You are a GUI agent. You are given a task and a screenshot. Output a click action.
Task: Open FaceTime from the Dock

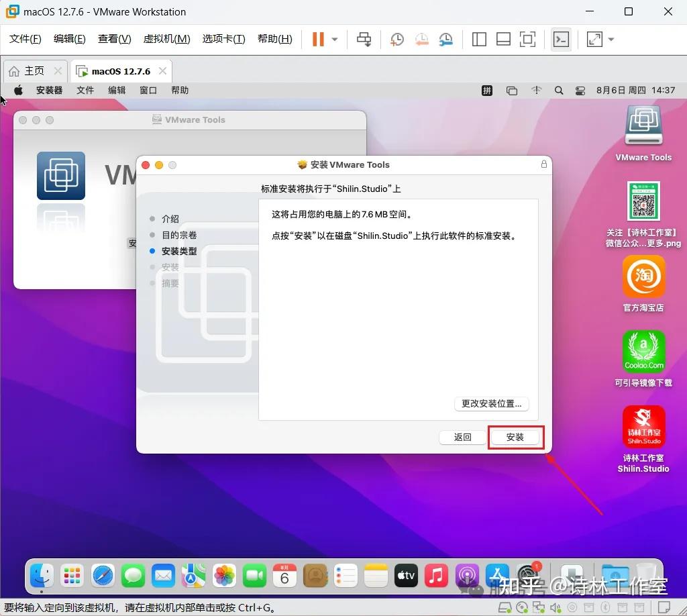point(254,575)
